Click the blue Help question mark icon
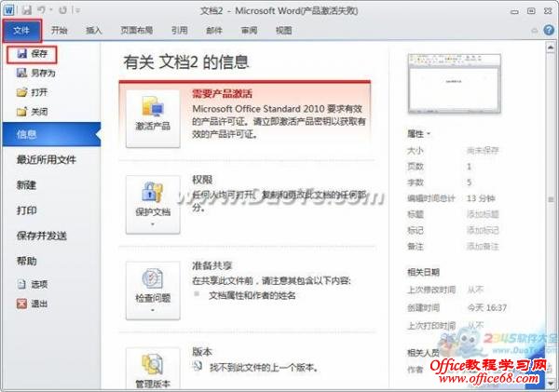This screenshot has width=559, height=392. click(x=549, y=31)
